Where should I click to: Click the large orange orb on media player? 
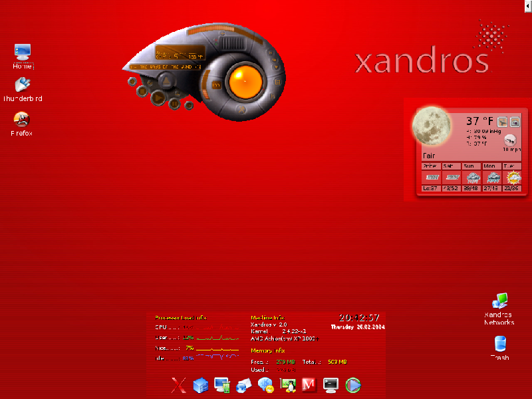(x=245, y=82)
